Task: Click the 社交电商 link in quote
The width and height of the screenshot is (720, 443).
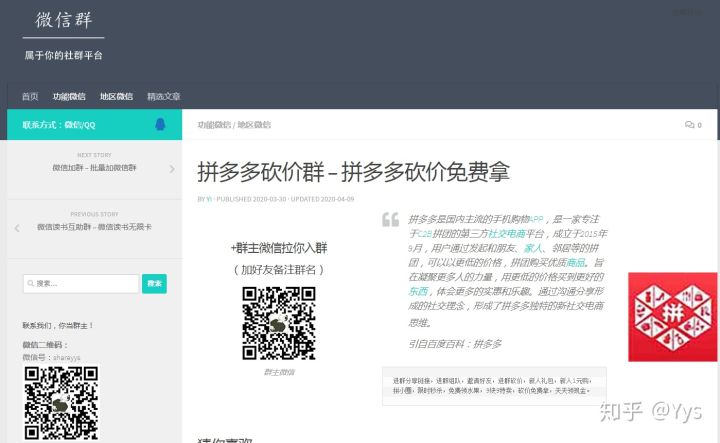Action: [x=507, y=234]
